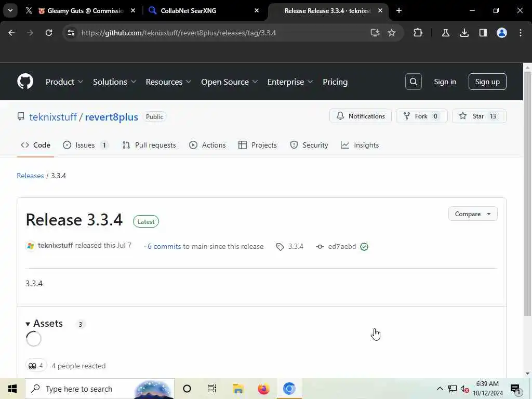Open notification center icon
Image resolution: width=532 pixels, height=399 pixels.
pyautogui.click(x=515, y=389)
